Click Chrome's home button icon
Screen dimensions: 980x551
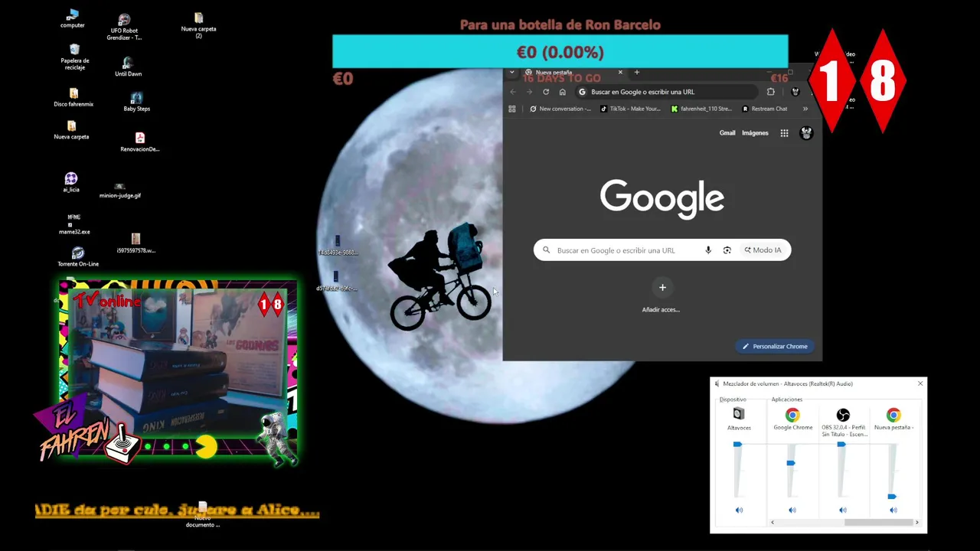pyautogui.click(x=562, y=92)
